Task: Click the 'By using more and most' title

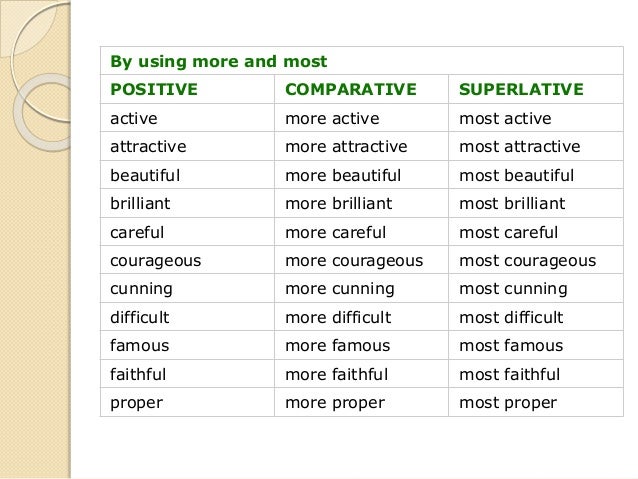Action: (218, 62)
